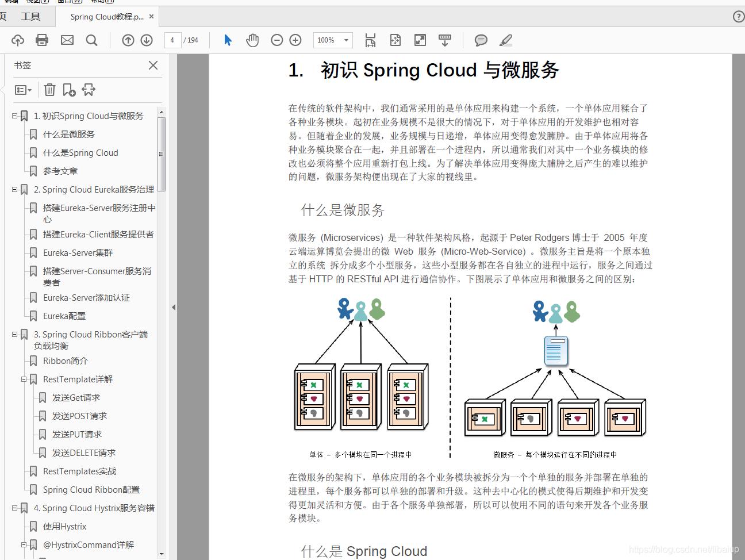The width and height of the screenshot is (745, 560).
Task: Open bookmark 'Eureka-Server集群'
Action: (78, 252)
